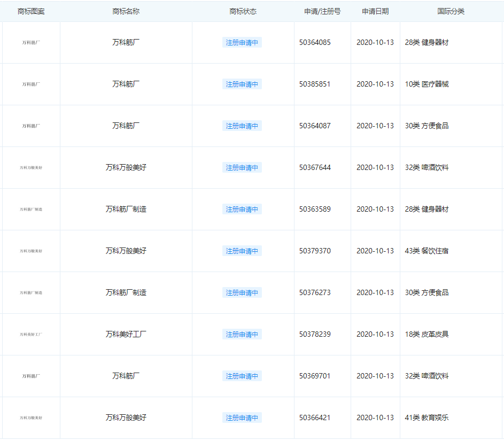Select trademark name 万科筋厂制造 in row 50363589
Image resolution: width=504 pixels, height=441 pixels.
tap(126, 209)
